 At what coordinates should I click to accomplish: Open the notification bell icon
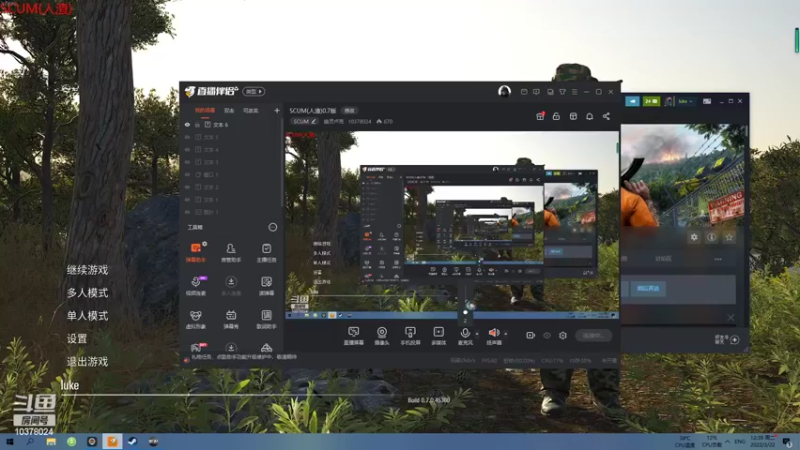point(589,116)
